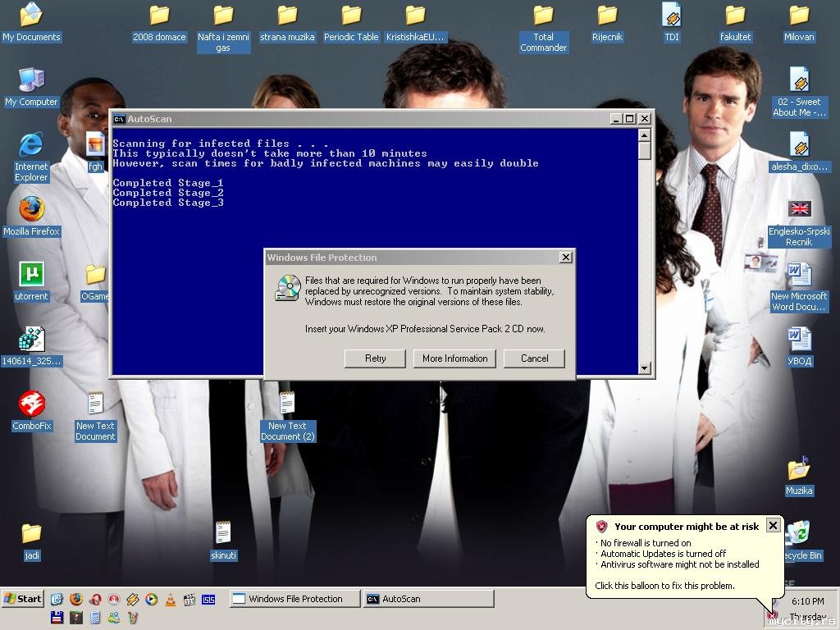This screenshot has height=630, width=840.
Task: Select the 140614_325 registry file icon
Action: tap(32, 347)
